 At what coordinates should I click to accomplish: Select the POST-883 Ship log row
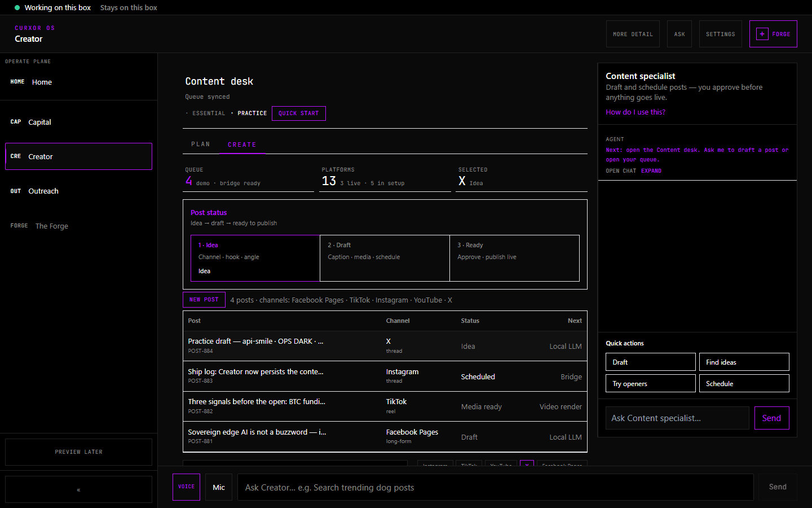click(x=385, y=376)
